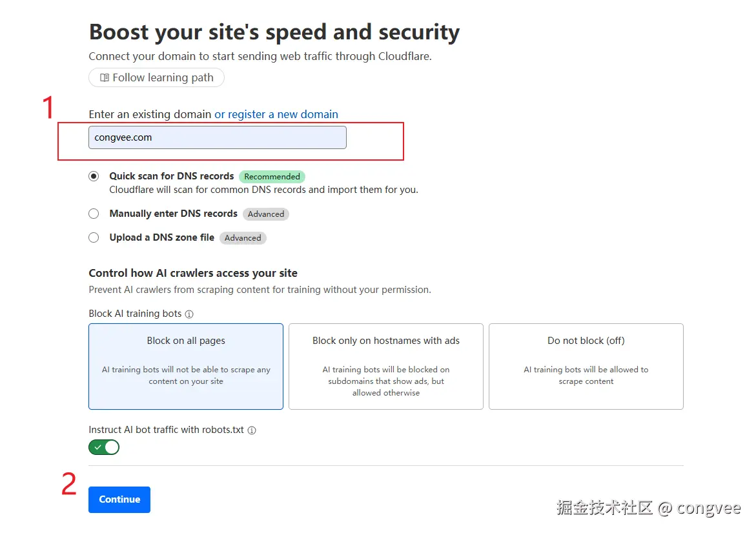Pick the Do not block (off) card
Viewport: 756px width, 533px height.
586,366
